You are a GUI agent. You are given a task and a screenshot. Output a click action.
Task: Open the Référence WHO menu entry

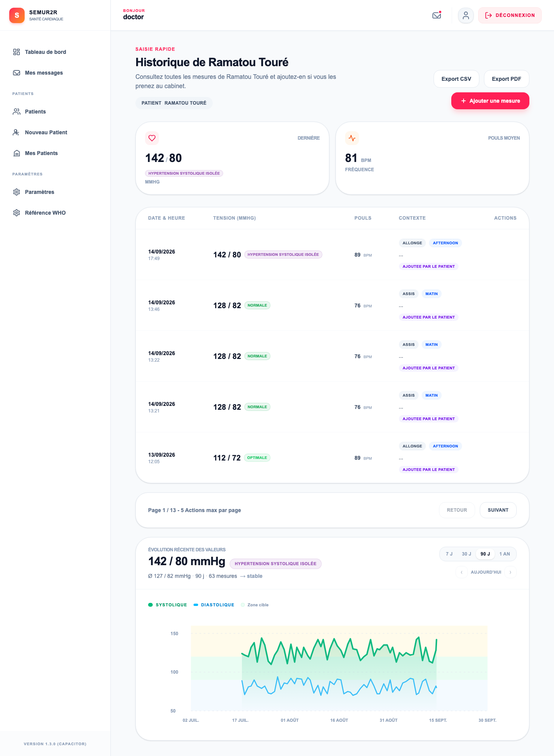(x=55, y=213)
